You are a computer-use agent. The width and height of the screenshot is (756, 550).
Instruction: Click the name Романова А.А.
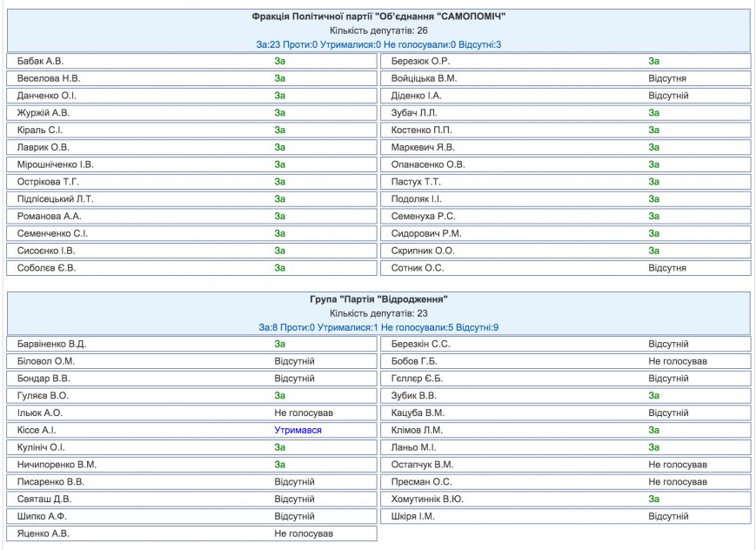[x=49, y=216]
